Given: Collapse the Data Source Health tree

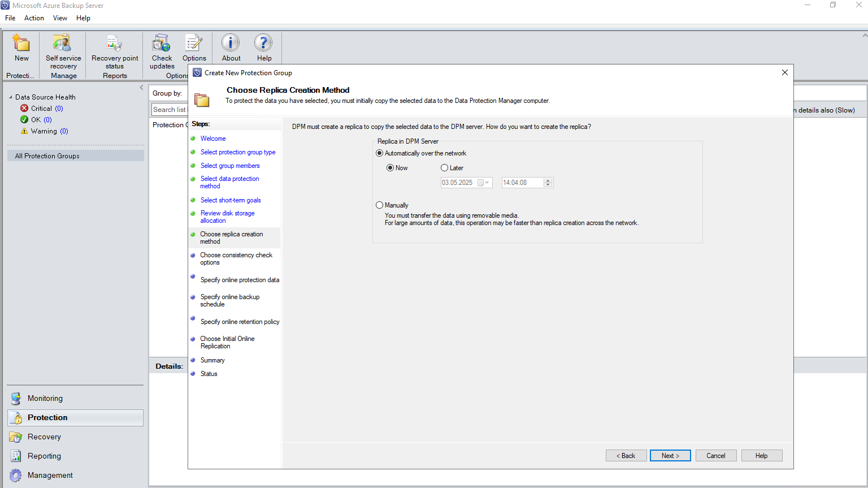Looking at the screenshot, I should pos(11,97).
